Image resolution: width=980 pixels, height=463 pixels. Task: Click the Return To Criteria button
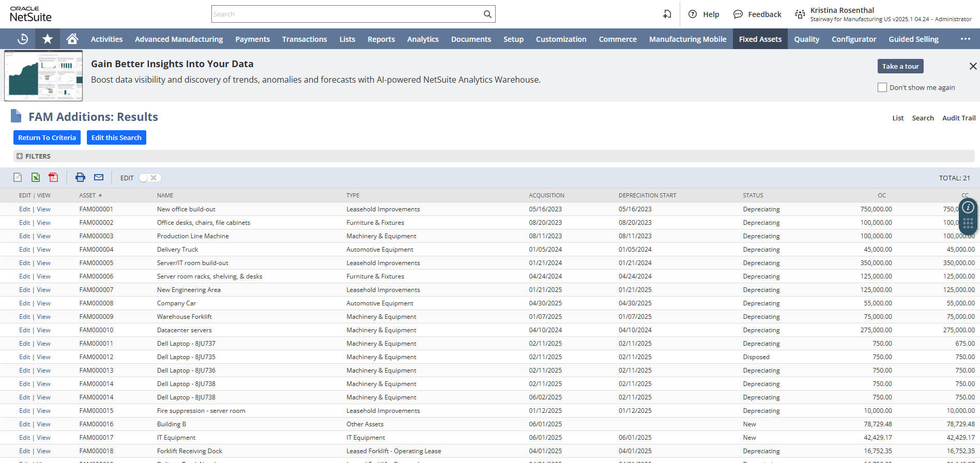(47, 137)
